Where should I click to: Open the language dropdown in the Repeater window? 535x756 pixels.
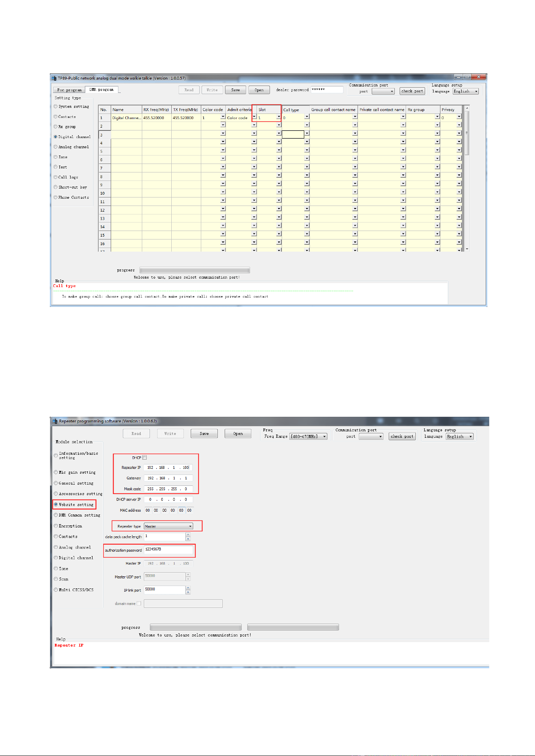tap(459, 437)
